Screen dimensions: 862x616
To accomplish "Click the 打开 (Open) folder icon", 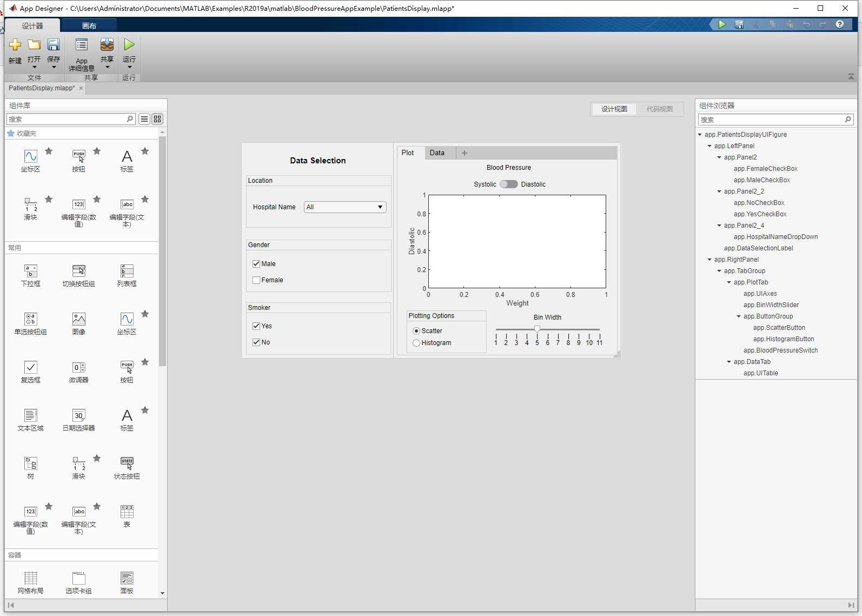I will tap(34, 44).
